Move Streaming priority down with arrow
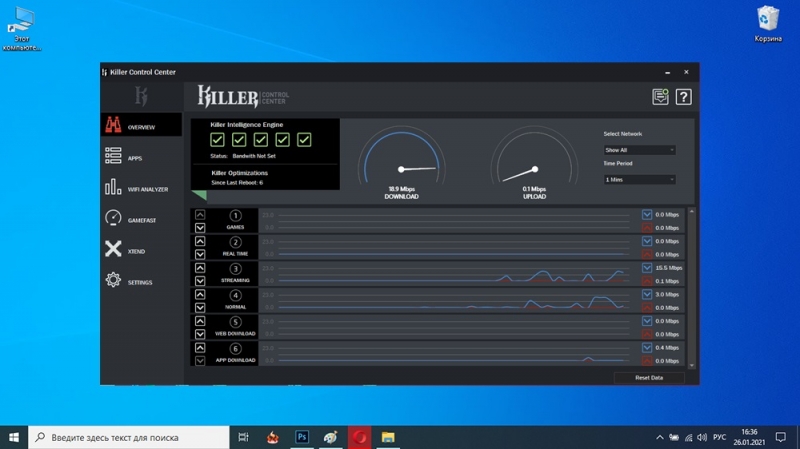The image size is (800, 449). coord(200,281)
